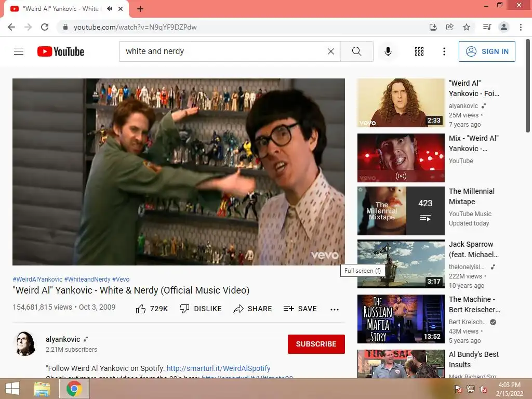Open Al Bundy's Best Insults thumbnail
Screen dimensions: 532x399
point(401,364)
